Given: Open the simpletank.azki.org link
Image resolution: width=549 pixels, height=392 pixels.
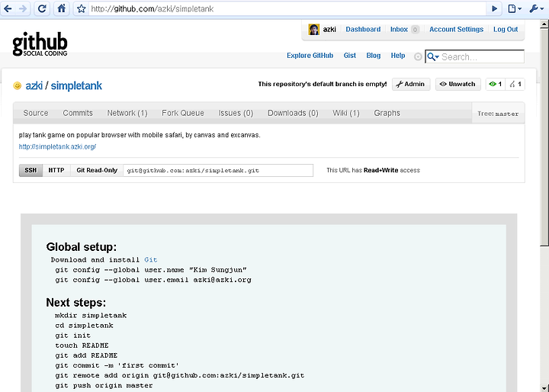Looking at the screenshot, I should click(x=57, y=146).
